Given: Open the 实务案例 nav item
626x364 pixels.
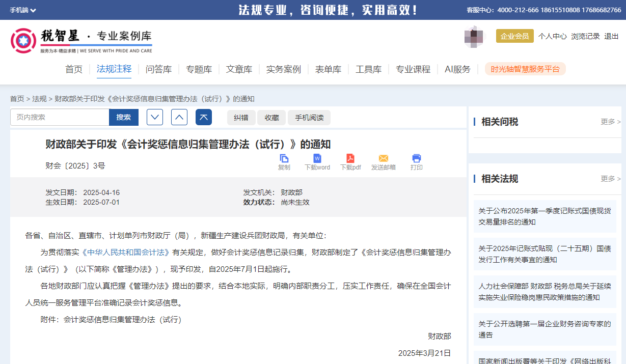Looking at the screenshot, I should click(284, 69).
